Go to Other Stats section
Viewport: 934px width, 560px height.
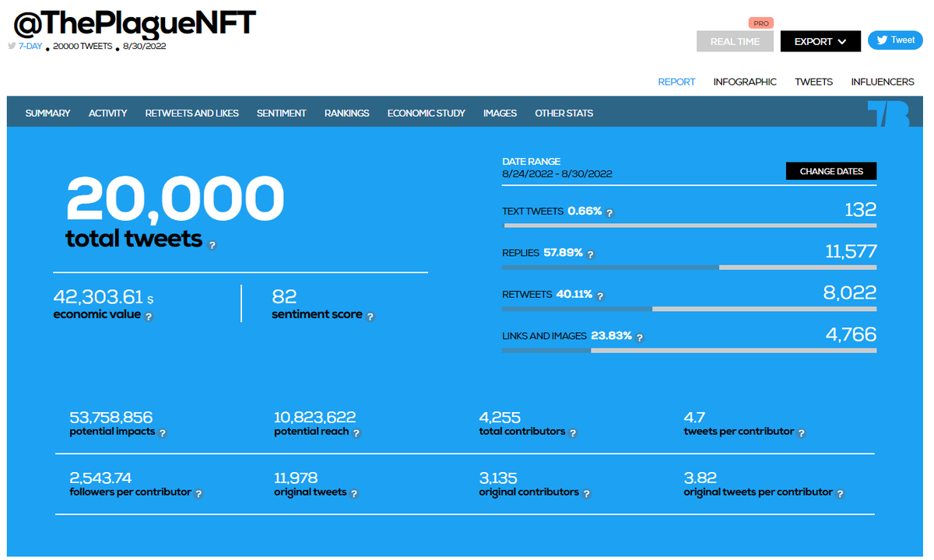pyautogui.click(x=564, y=113)
